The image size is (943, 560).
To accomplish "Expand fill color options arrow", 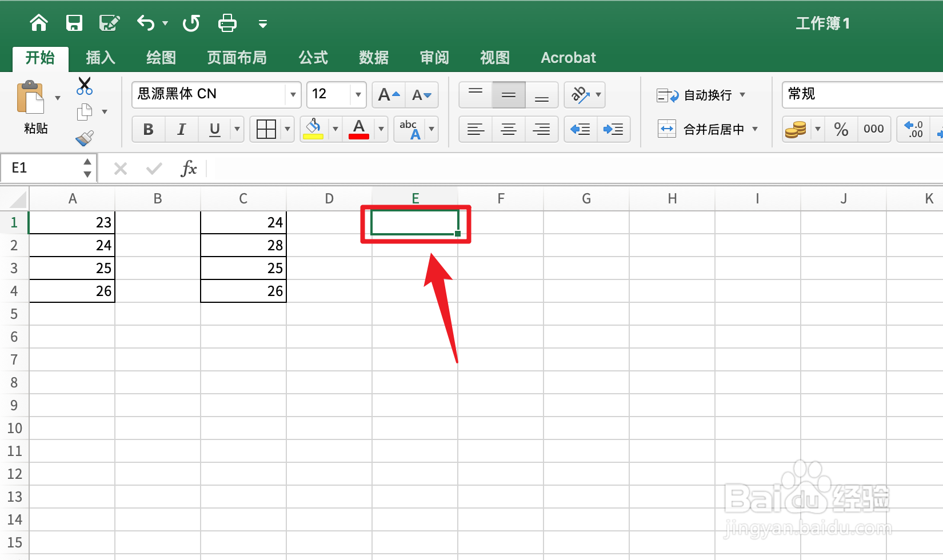I will click(x=335, y=129).
